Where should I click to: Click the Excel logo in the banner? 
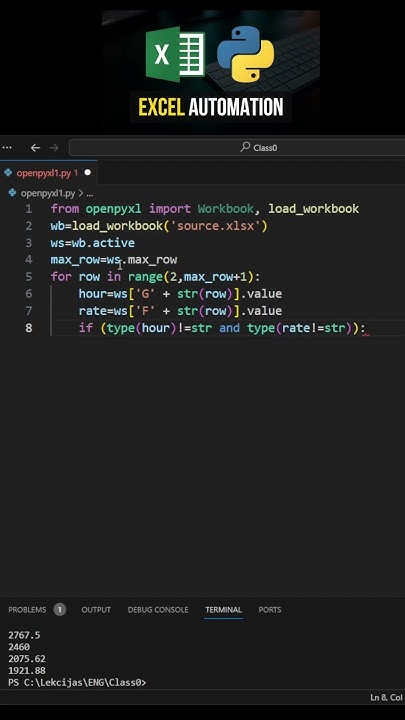175,54
